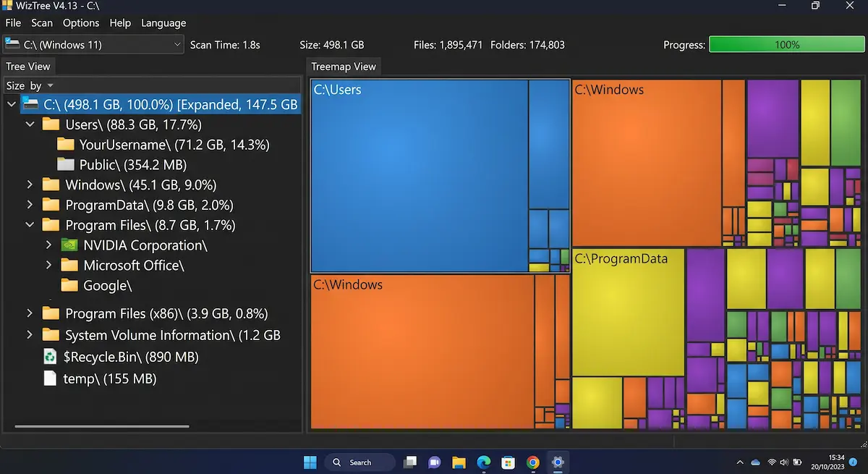Open File Explorer from the taskbar
The height and width of the screenshot is (474, 868).
459,462
